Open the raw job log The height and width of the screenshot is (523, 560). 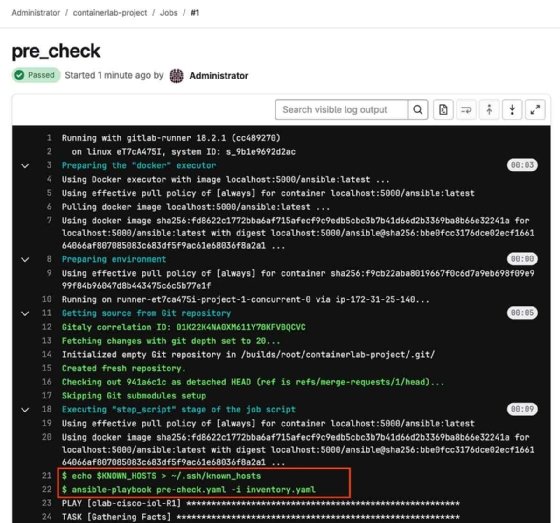point(443,110)
